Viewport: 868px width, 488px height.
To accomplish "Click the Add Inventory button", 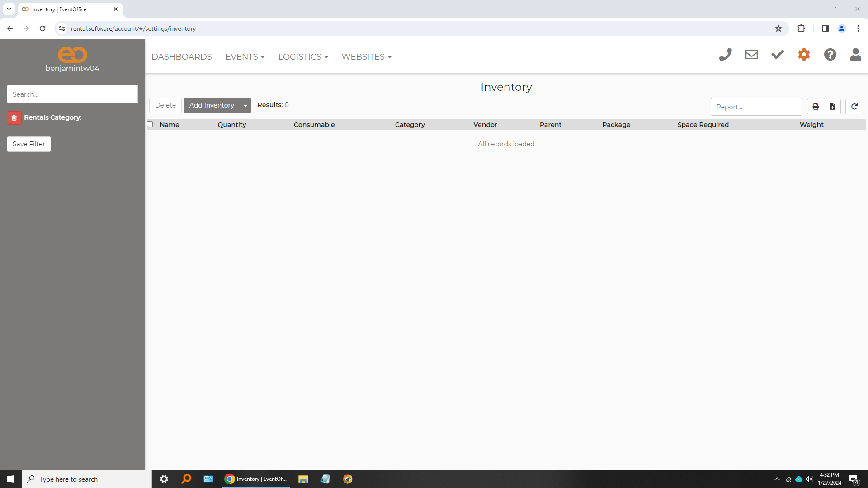I will (212, 105).
